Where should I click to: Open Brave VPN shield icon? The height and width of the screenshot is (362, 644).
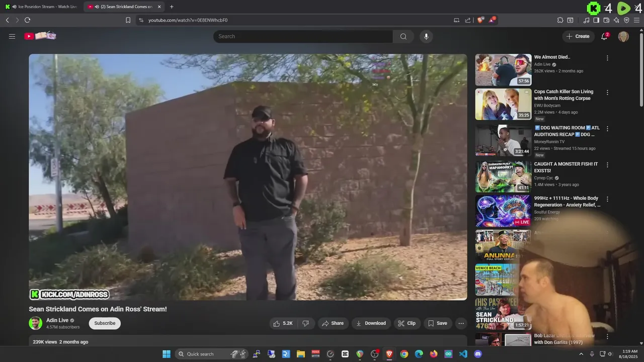[x=626, y=20]
